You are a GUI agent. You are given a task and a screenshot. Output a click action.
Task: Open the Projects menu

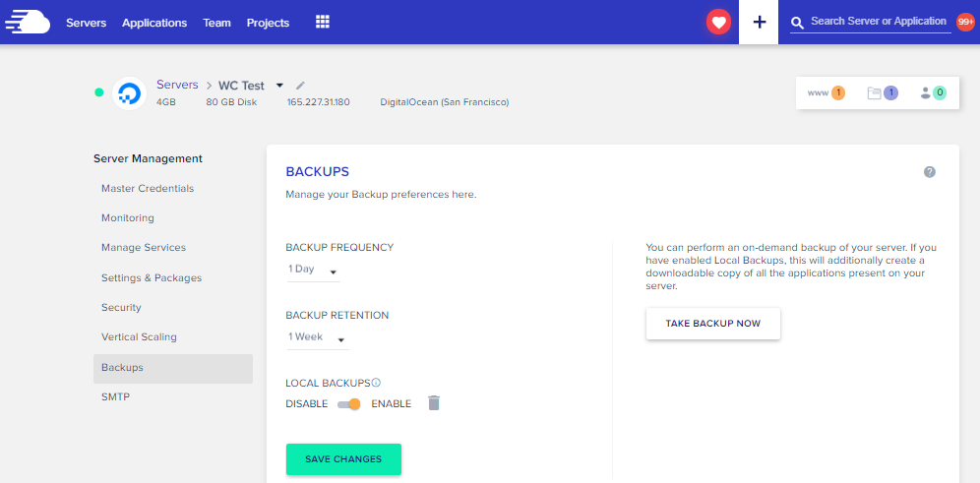click(x=269, y=23)
